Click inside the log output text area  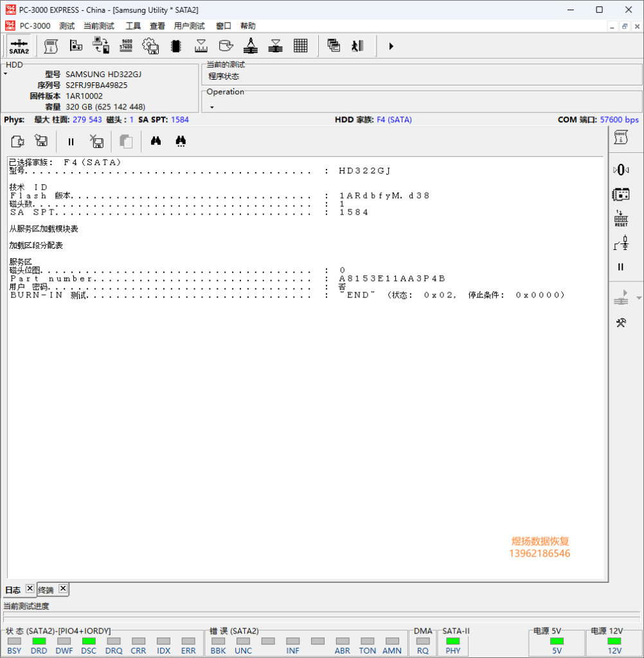pyautogui.click(x=305, y=368)
